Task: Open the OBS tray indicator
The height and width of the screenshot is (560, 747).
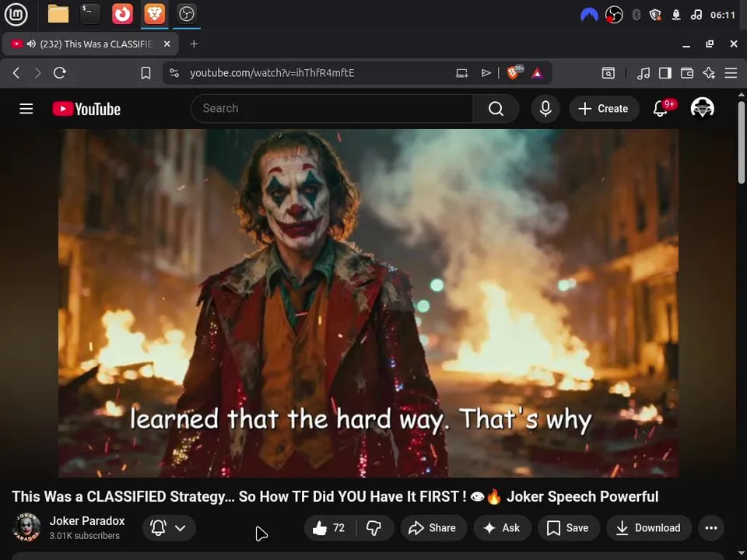Action: click(614, 16)
